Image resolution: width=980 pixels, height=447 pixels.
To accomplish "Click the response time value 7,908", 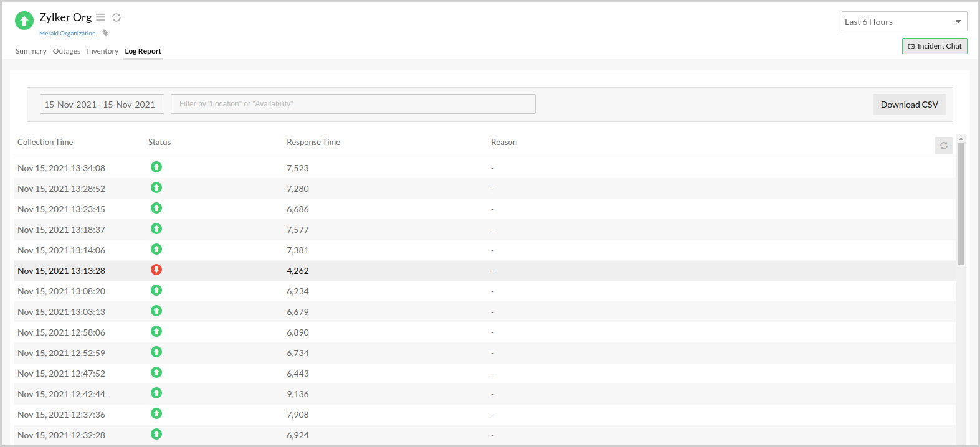I will click(x=298, y=415).
